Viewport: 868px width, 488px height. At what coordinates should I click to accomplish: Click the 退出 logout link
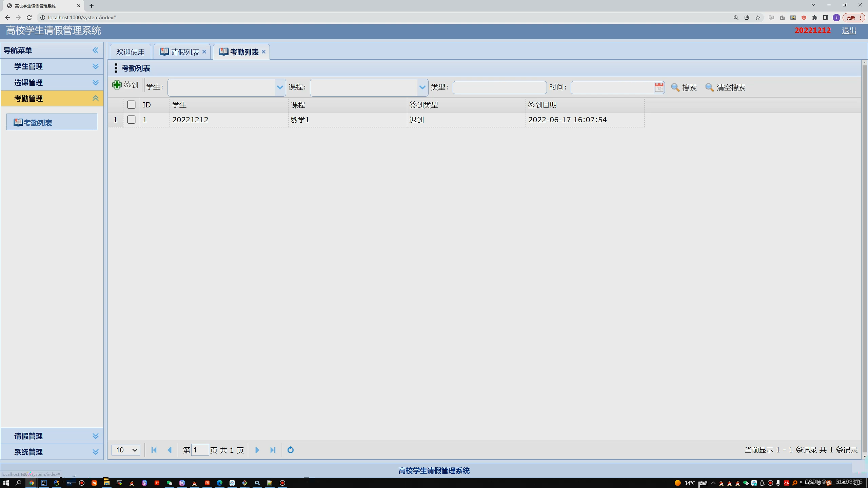tap(849, 30)
